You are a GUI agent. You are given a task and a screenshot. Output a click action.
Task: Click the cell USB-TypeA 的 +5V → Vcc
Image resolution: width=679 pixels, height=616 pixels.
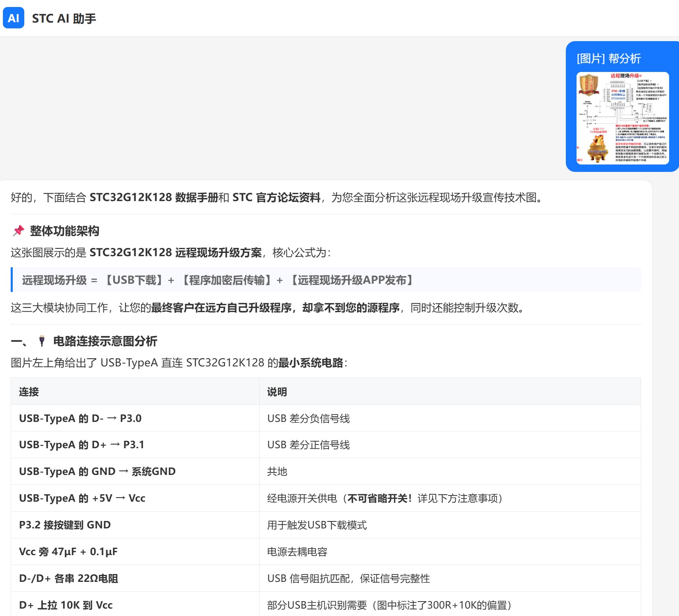135,498
